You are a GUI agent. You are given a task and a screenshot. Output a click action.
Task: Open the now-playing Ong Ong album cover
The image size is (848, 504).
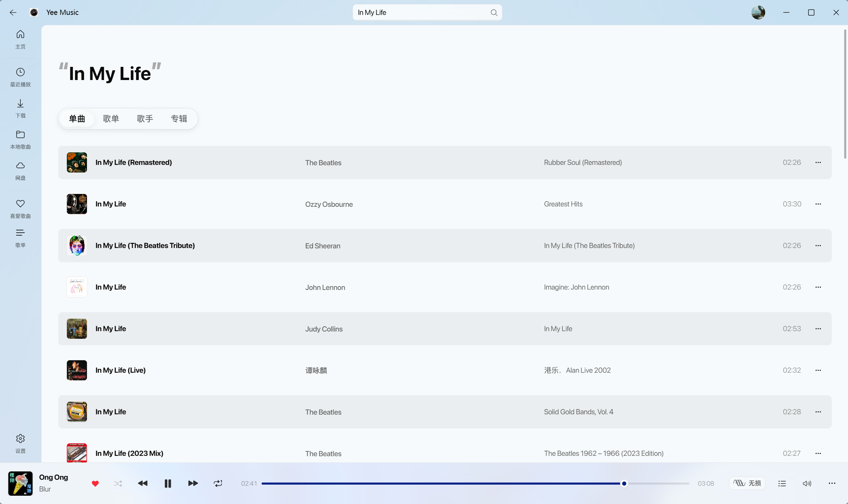click(20, 483)
